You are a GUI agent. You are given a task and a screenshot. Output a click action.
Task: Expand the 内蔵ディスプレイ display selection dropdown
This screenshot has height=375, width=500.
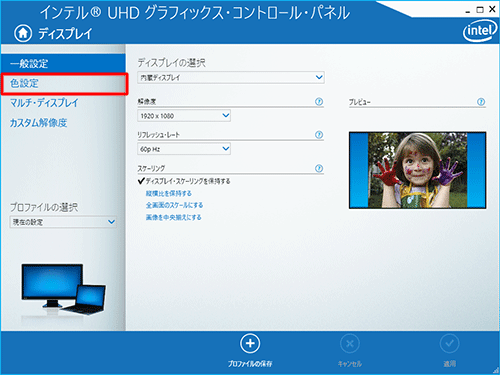(231, 78)
